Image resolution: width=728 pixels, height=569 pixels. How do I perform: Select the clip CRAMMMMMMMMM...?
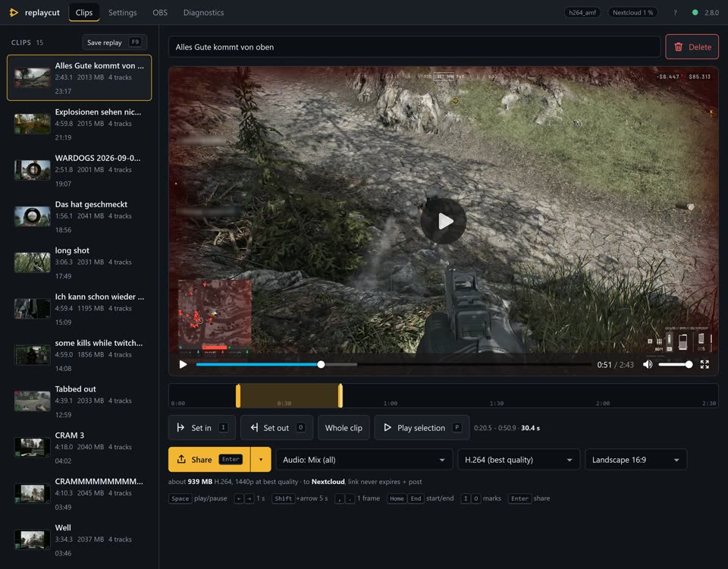(x=80, y=494)
